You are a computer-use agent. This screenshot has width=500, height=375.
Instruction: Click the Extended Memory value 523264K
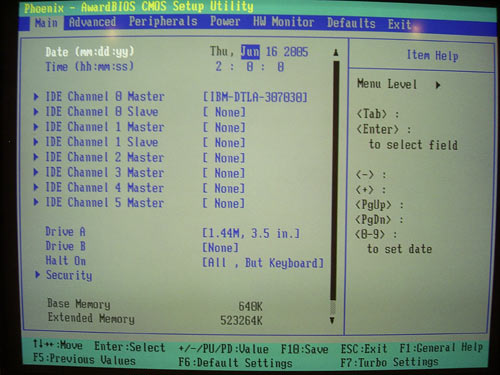click(x=241, y=321)
